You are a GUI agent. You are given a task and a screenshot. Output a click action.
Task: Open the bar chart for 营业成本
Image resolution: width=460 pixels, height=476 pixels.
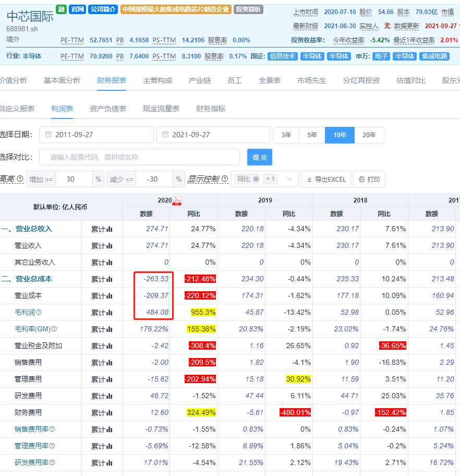point(110,296)
